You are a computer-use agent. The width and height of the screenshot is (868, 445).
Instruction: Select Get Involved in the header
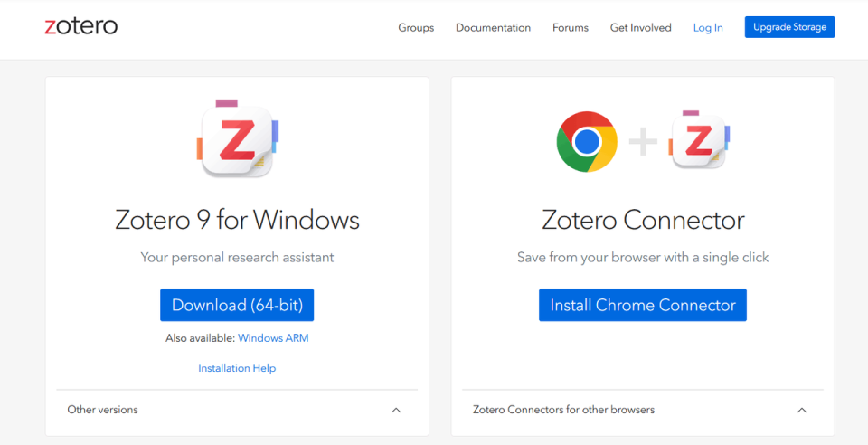pos(640,28)
